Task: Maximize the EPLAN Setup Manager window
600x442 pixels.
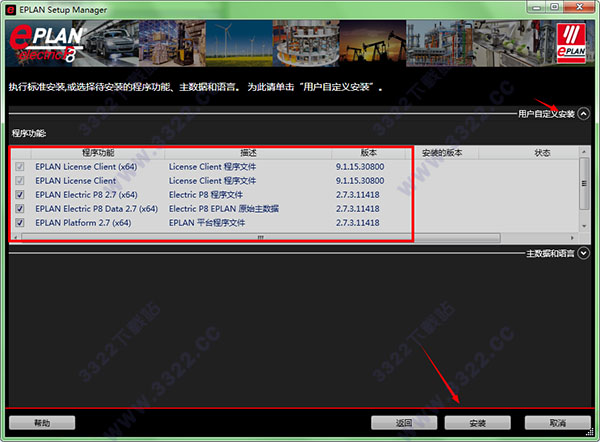Action: click(554, 7)
